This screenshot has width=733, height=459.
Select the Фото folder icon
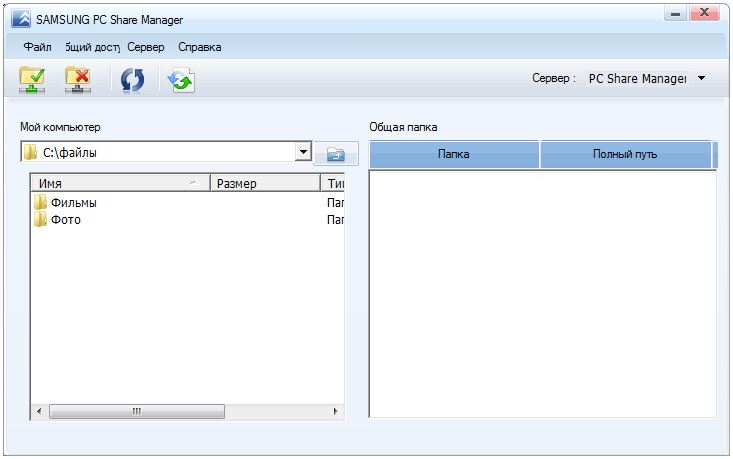pyautogui.click(x=40, y=219)
